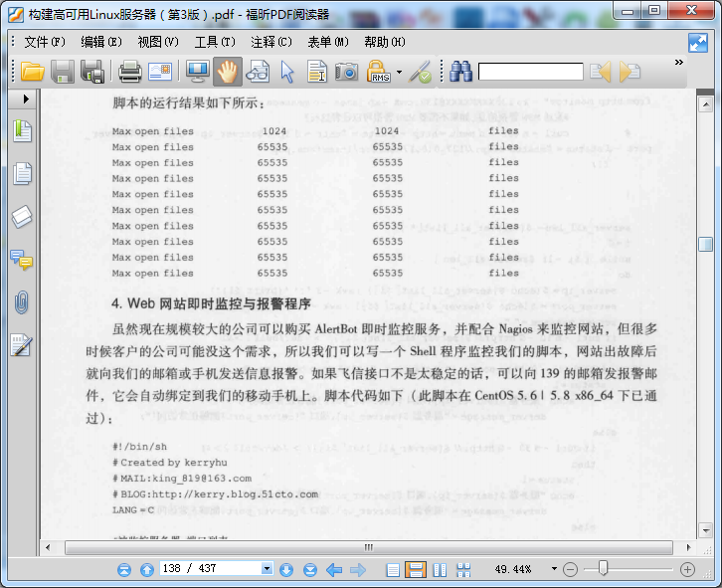The height and width of the screenshot is (588, 722).
Task: Enable continuous facing layout
Action: (x=463, y=570)
